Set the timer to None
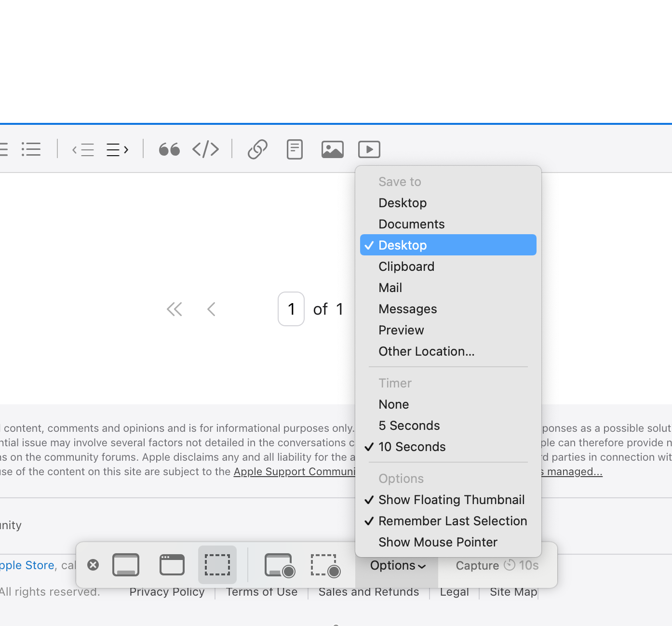The width and height of the screenshot is (672, 626). (x=448, y=404)
